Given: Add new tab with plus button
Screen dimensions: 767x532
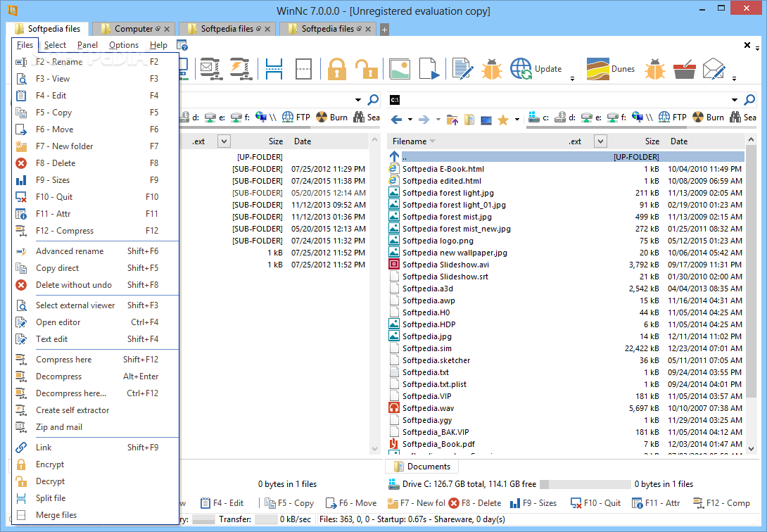Looking at the screenshot, I should pyautogui.click(x=384, y=30).
